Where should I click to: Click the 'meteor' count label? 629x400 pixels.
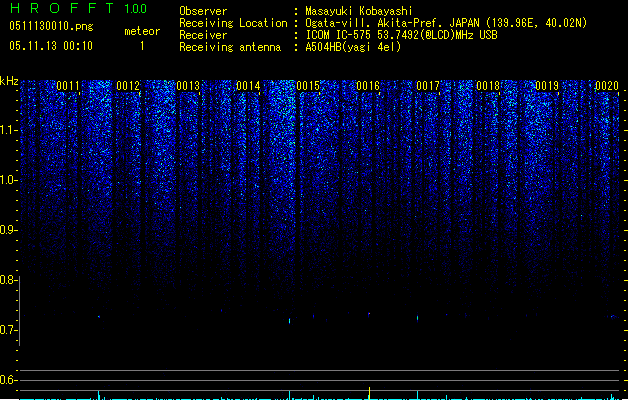click(142, 31)
